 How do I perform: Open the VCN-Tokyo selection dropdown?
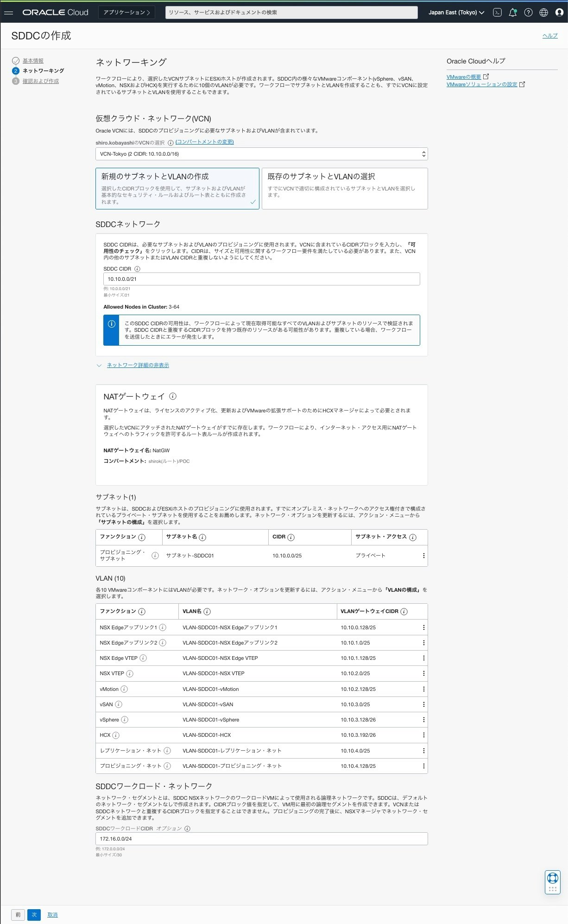point(261,154)
